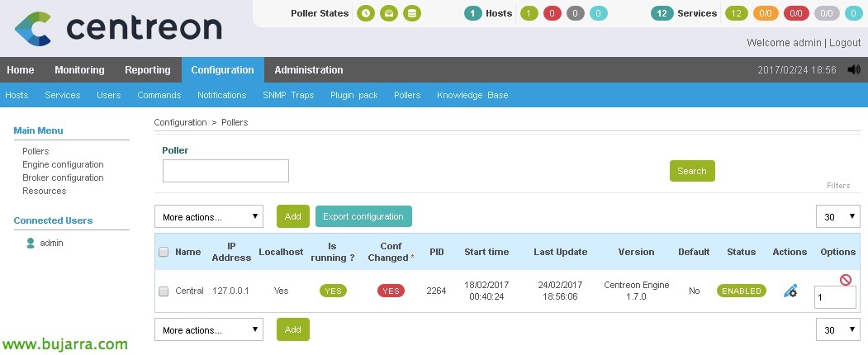The height and width of the screenshot is (355, 868).
Task: Open Broker configuration in the sidebar
Action: pos(63,177)
